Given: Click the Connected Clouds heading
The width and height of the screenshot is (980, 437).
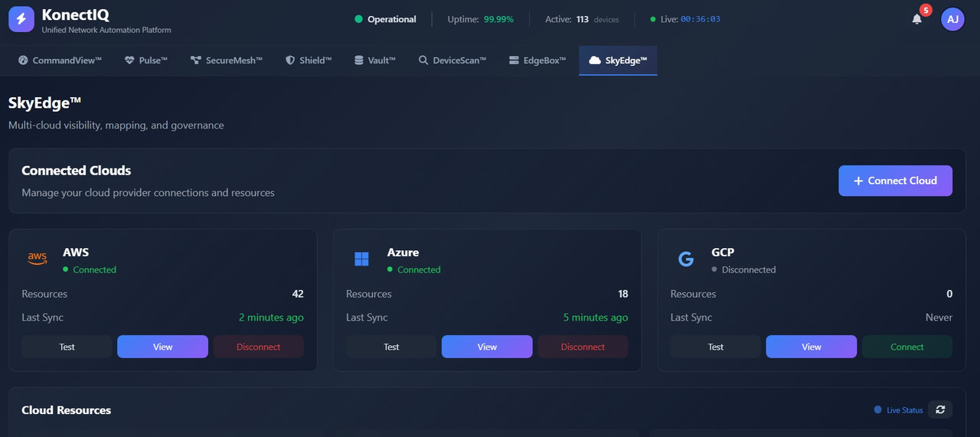Looking at the screenshot, I should (x=76, y=171).
